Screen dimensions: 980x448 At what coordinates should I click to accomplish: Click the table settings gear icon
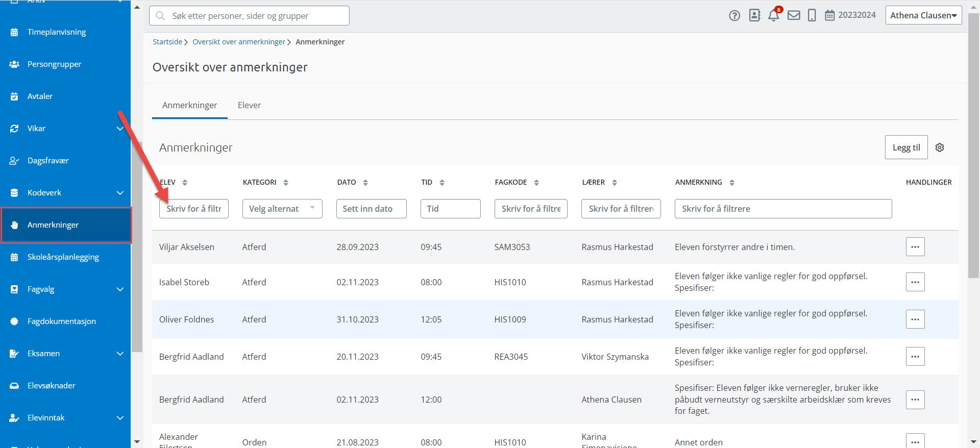tap(940, 147)
